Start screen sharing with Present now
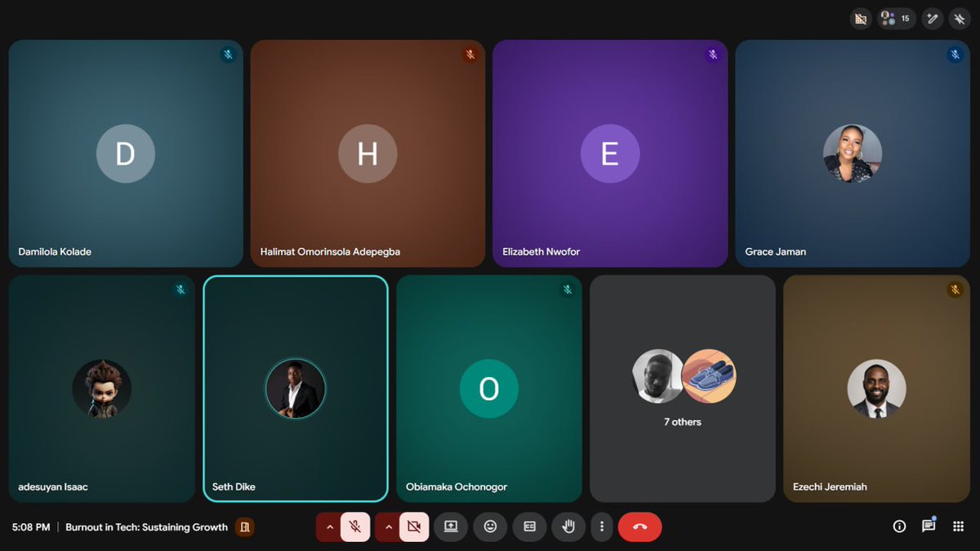Screen dimensions: 980x551 coord(451,527)
